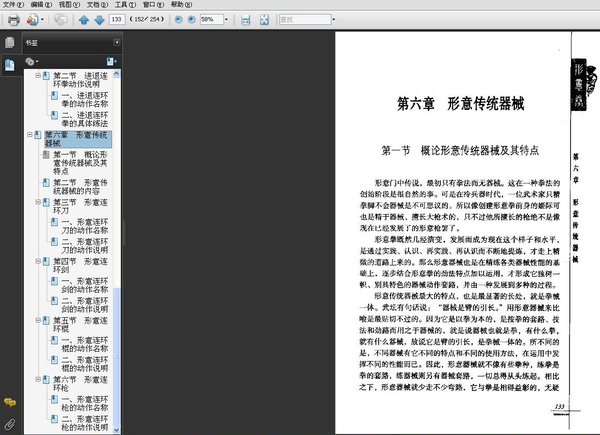600x435 pixels.
Task: Open the Pages thumbnail panel icon
Action: click(x=10, y=42)
